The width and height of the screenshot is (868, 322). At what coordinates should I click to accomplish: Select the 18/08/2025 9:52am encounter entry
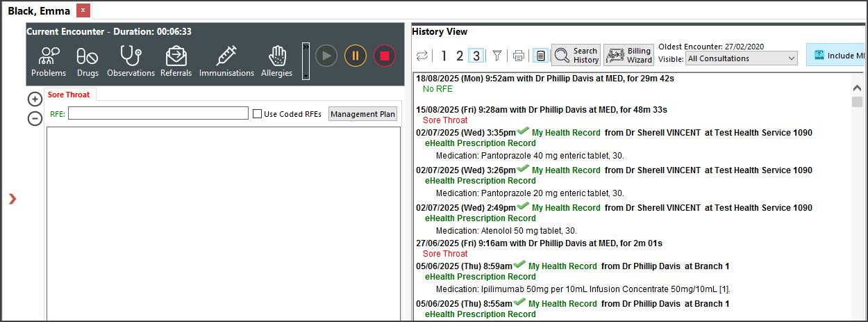click(x=545, y=79)
